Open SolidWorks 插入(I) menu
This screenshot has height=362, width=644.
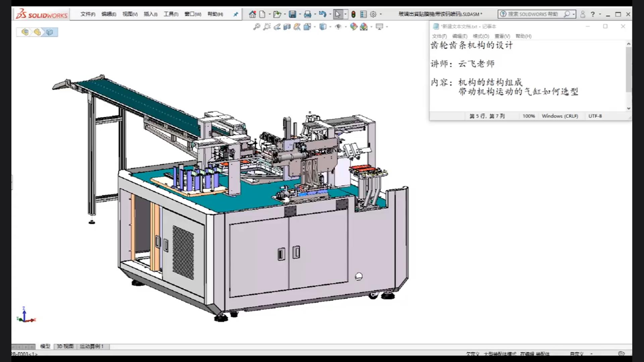pos(151,14)
